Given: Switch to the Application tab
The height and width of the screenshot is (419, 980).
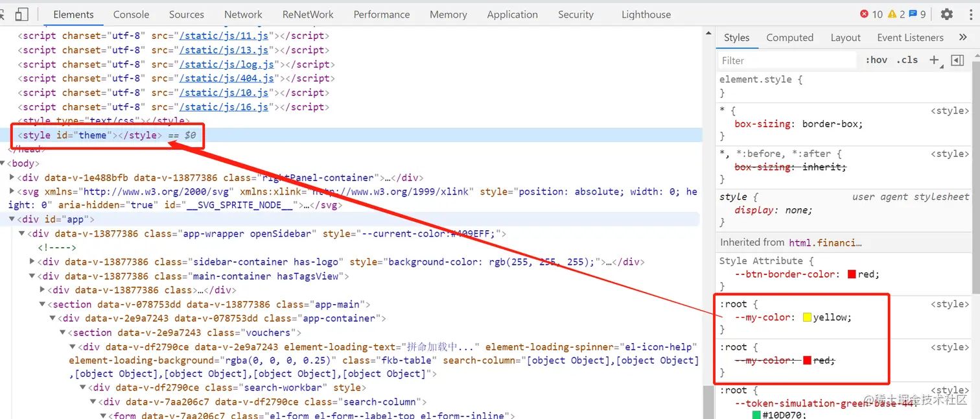Looking at the screenshot, I should (513, 14).
